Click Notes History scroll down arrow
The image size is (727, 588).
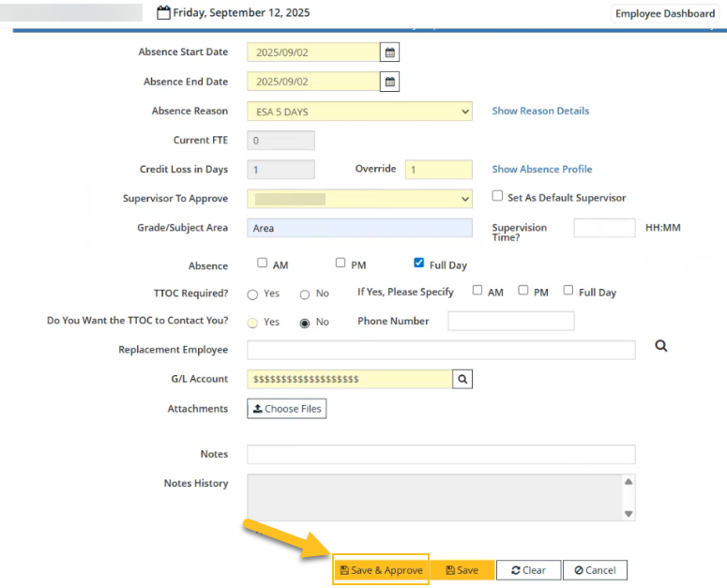pos(629,513)
